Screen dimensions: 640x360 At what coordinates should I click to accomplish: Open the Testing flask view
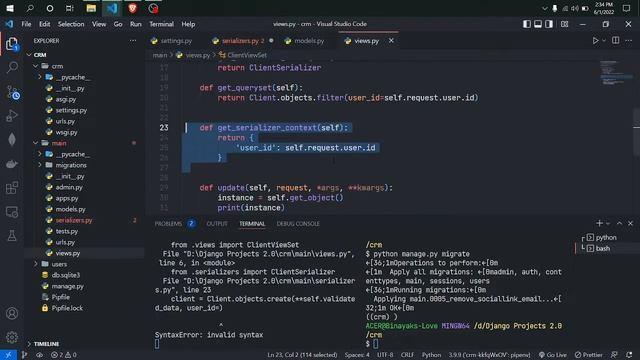[x=12, y=236]
